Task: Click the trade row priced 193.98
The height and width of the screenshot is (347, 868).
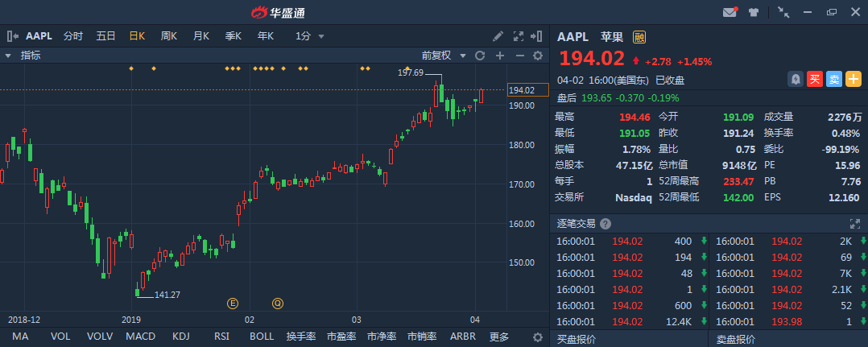Action: pos(789,321)
